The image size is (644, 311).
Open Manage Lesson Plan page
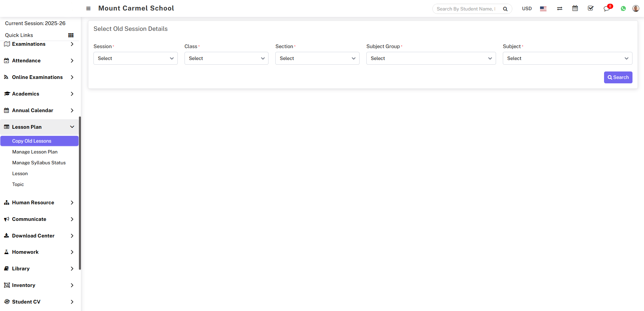[x=35, y=152]
